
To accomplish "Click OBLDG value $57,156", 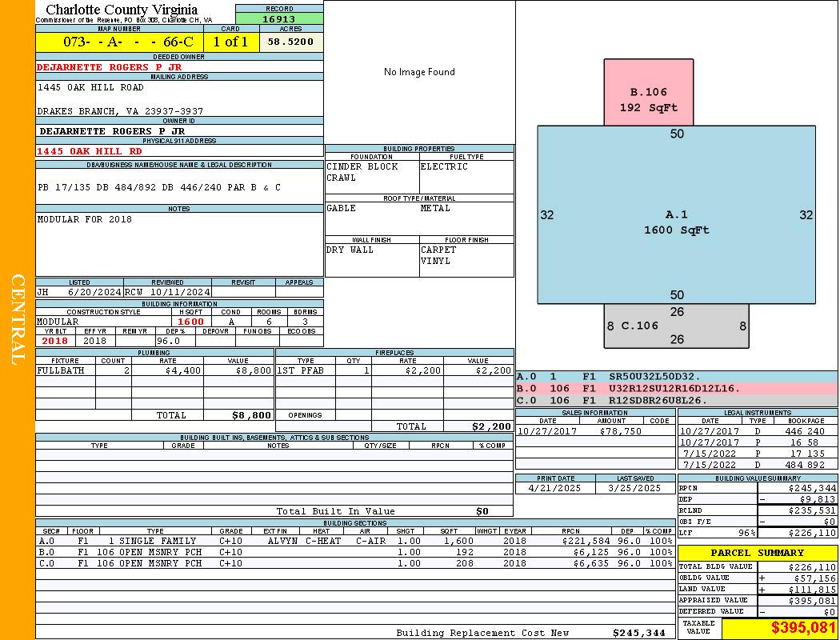I will (815, 579).
